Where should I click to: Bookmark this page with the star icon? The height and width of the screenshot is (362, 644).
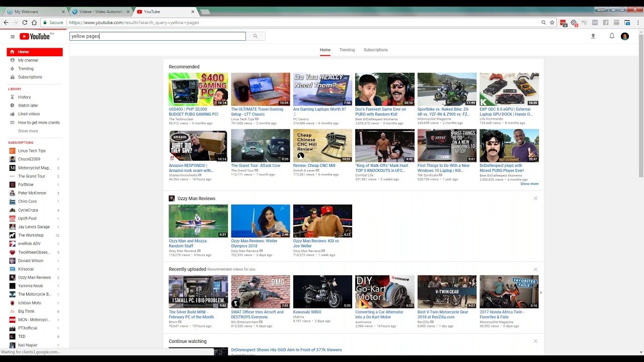pos(552,23)
